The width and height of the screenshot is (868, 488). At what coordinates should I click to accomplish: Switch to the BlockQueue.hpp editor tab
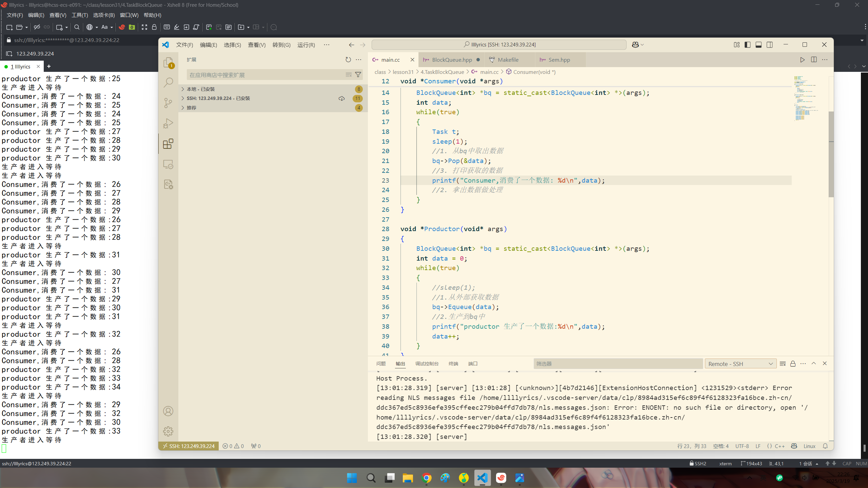(x=452, y=60)
